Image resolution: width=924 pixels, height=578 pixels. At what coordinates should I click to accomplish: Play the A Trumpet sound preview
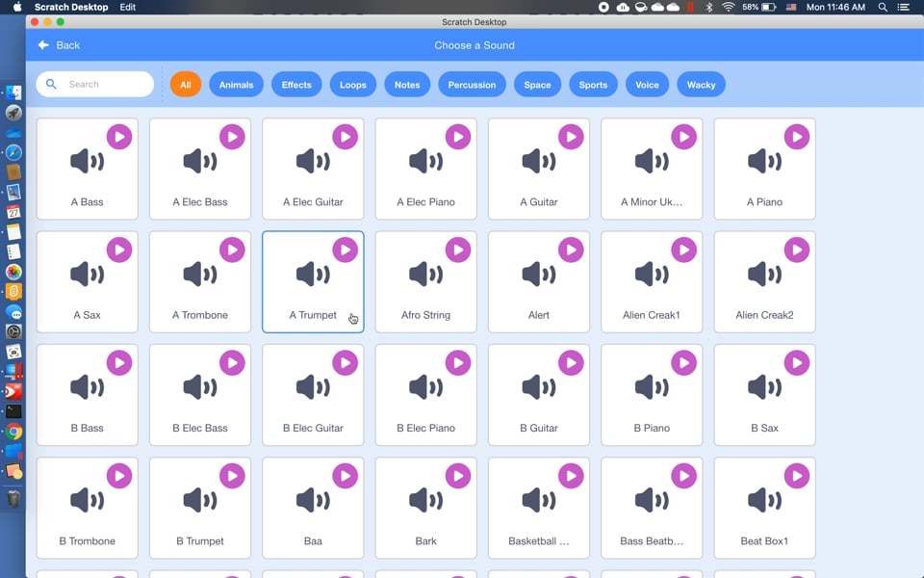[346, 249]
